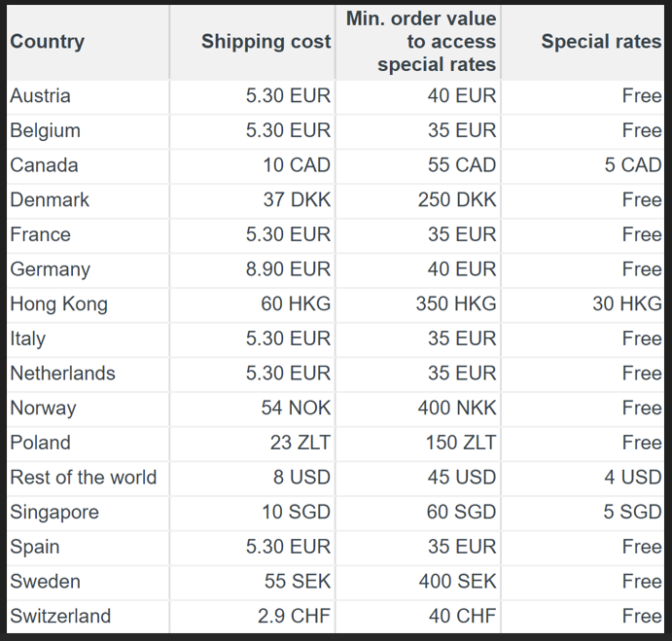Click Germany's 8.90 EUR shipping cost
The image size is (672, 641).
click(x=288, y=269)
